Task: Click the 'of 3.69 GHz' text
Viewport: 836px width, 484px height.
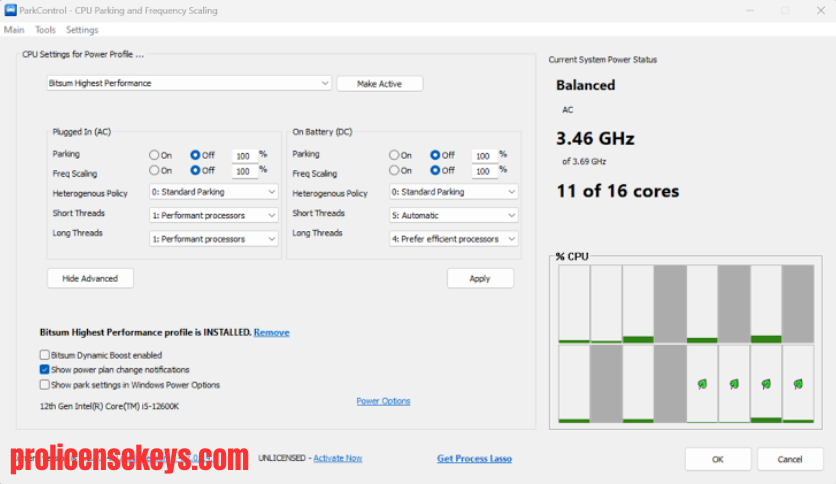Action: pyautogui.click(x=584, y=162)
